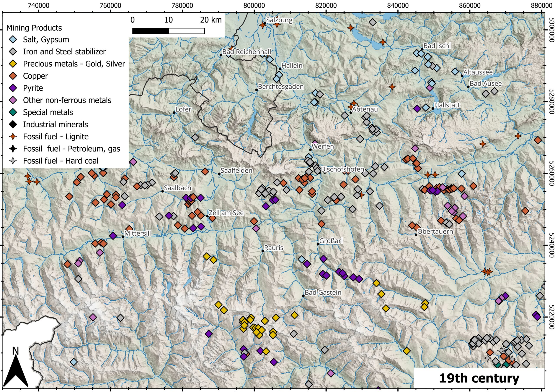Click the Saalfelden town label

(x=236, y=170)
